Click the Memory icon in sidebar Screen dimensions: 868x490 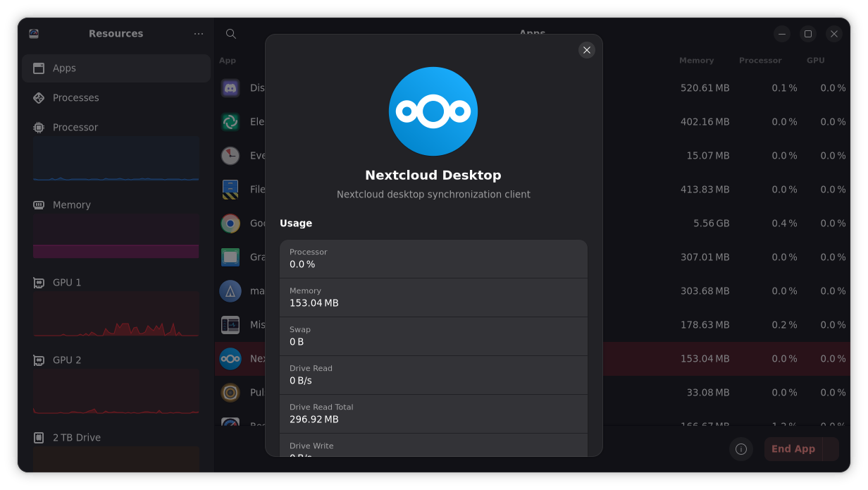pos(39,205)
